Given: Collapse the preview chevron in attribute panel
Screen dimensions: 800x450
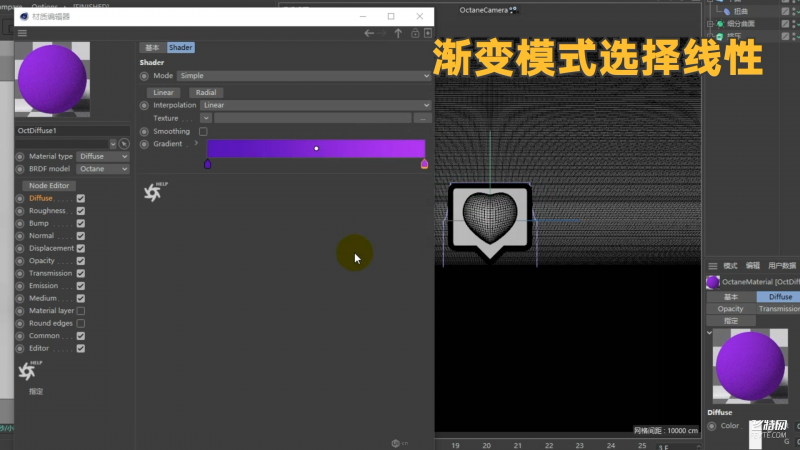Looking at the screenshot, I should [x=709, y=333].
